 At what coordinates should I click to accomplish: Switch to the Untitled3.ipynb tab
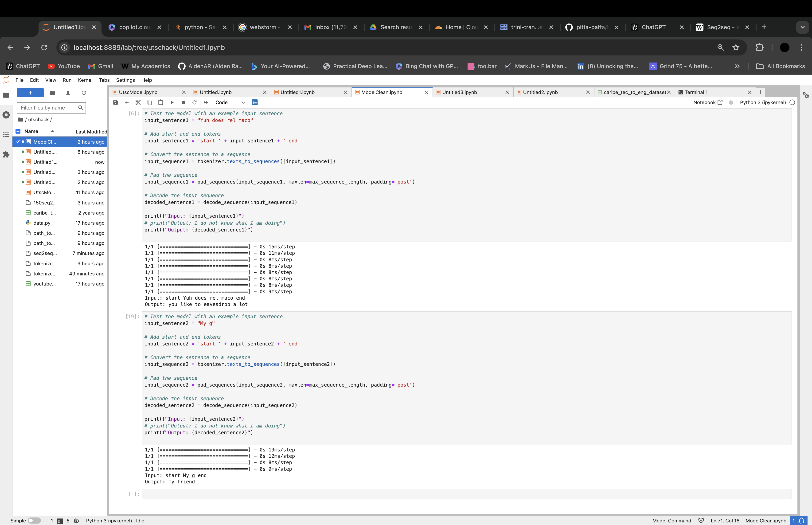pyautogui.click(x=459, y=92)
